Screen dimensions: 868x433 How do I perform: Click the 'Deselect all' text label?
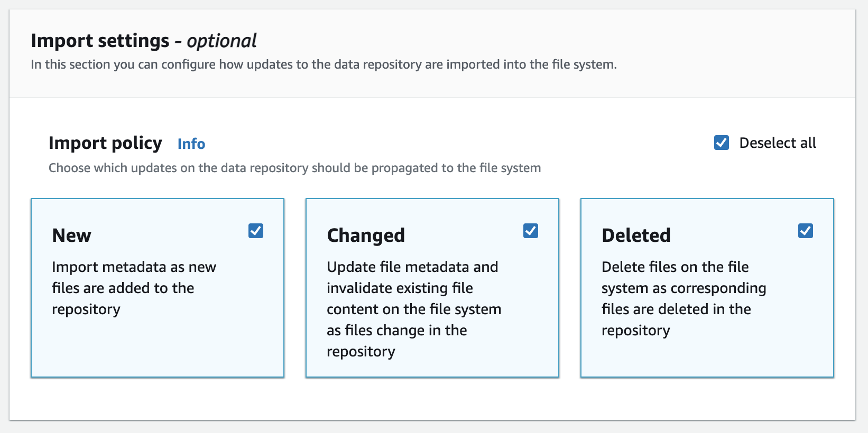point(777,143)
